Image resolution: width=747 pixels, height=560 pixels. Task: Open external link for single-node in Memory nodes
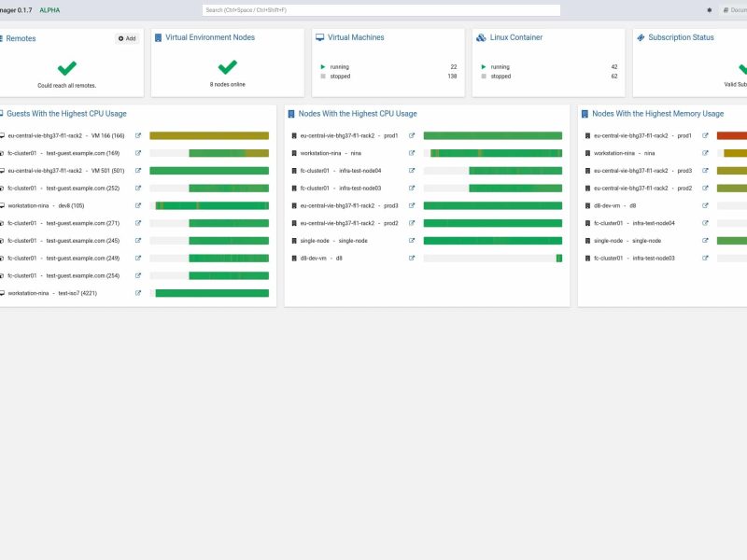(705, 241)
